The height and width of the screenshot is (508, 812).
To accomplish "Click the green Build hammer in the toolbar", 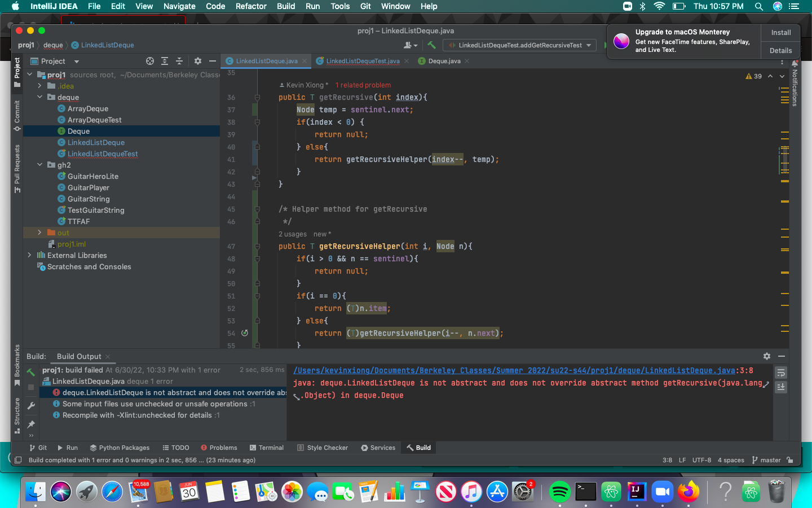I will pyautogui.click(x=431, y=45).
